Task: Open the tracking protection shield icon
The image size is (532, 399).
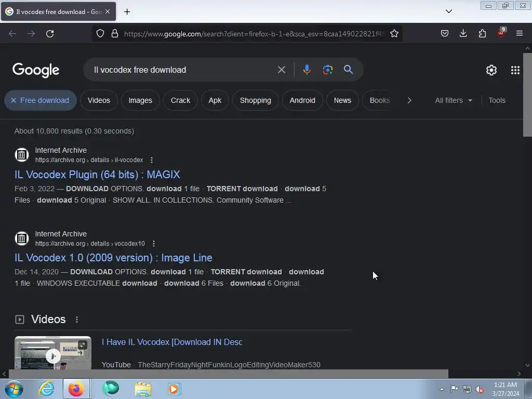Action: [100, 34]
